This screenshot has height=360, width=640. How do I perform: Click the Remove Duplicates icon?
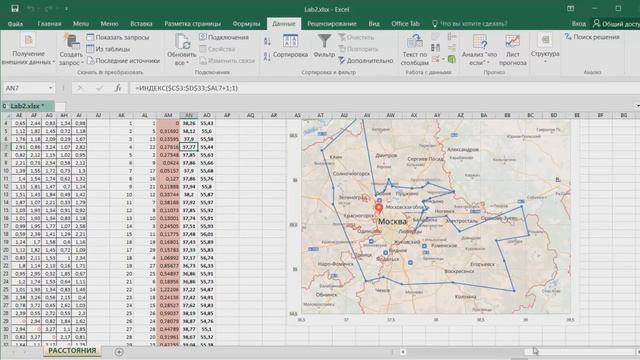436,48
